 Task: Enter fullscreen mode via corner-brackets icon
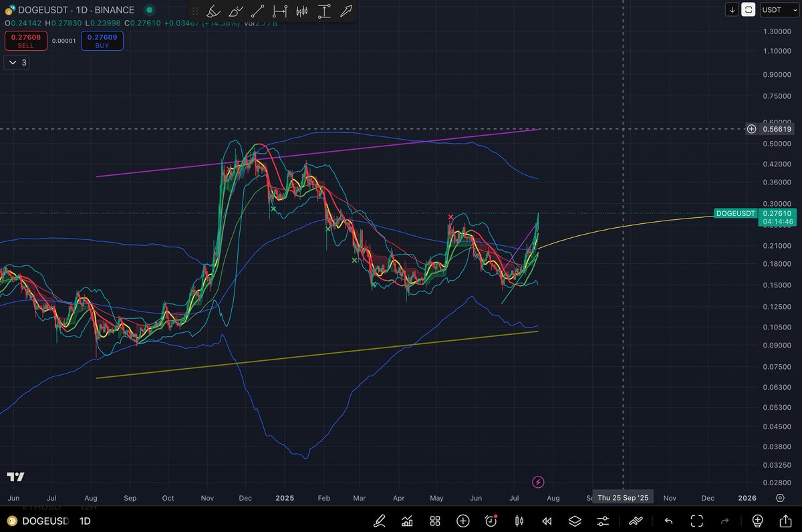tap(696, 521)
